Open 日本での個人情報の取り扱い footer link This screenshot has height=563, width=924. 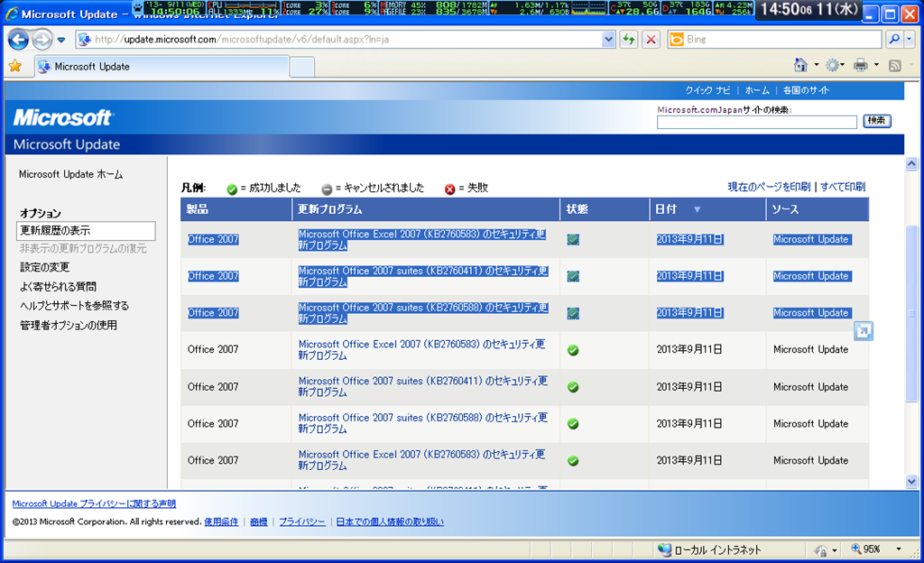click(390, 521)
